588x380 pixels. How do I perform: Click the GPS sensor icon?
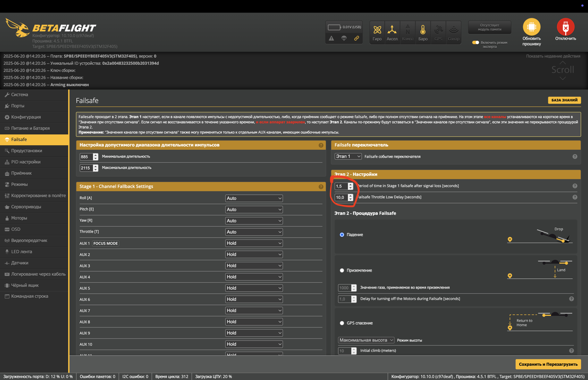(x=438, y=32)
